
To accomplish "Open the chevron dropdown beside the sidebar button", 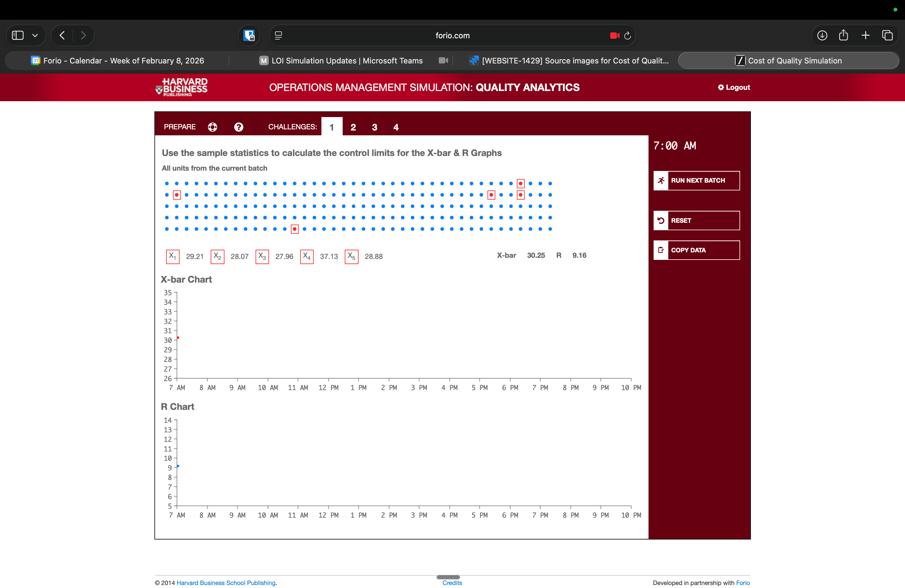I will click(x=35, y=35).
